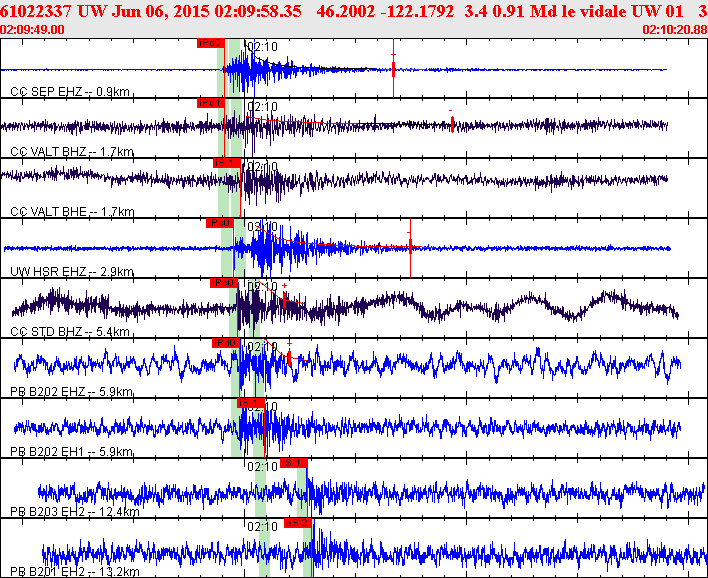This screenshot has width=708, height=578.
Task: Click the CC STD BHZ -- 5.4km label
Action: click(x=70, y=332)
